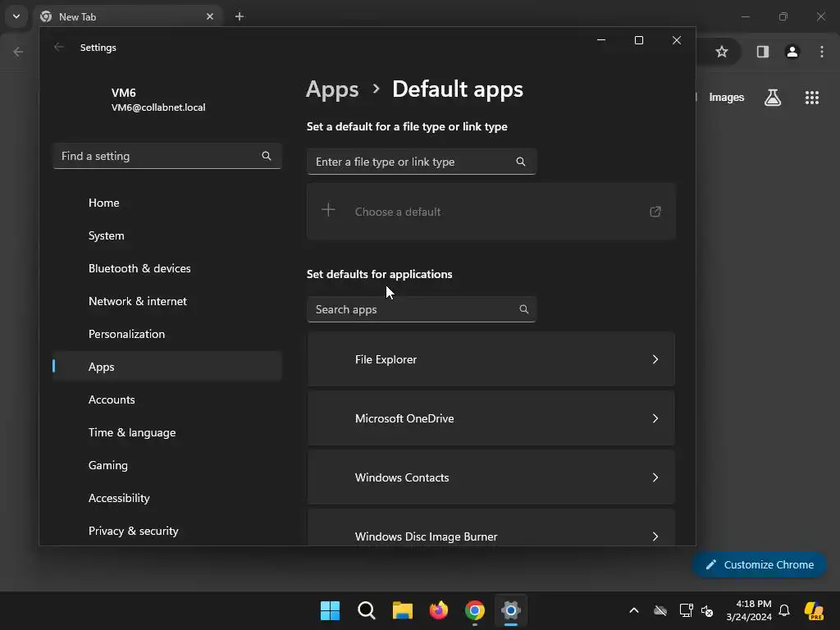840x630 pixels.
Task: Close the New Tab tab
Action: [209, 16]
